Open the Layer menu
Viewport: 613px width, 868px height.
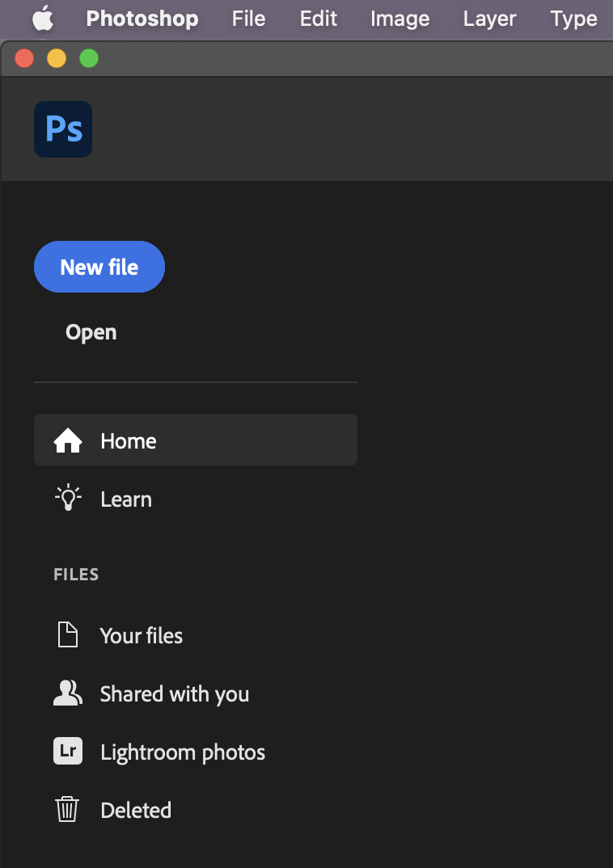click(x=489, y=19)
